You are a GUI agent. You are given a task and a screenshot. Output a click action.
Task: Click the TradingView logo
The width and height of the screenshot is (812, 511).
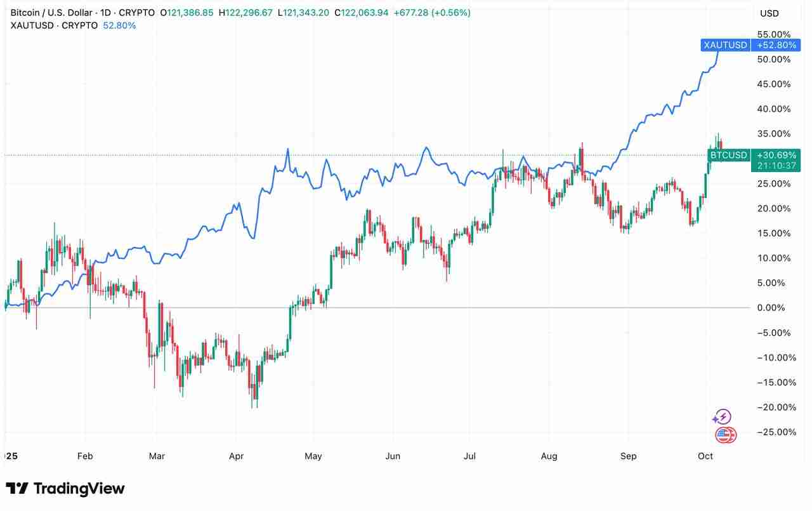click(65, 488)
